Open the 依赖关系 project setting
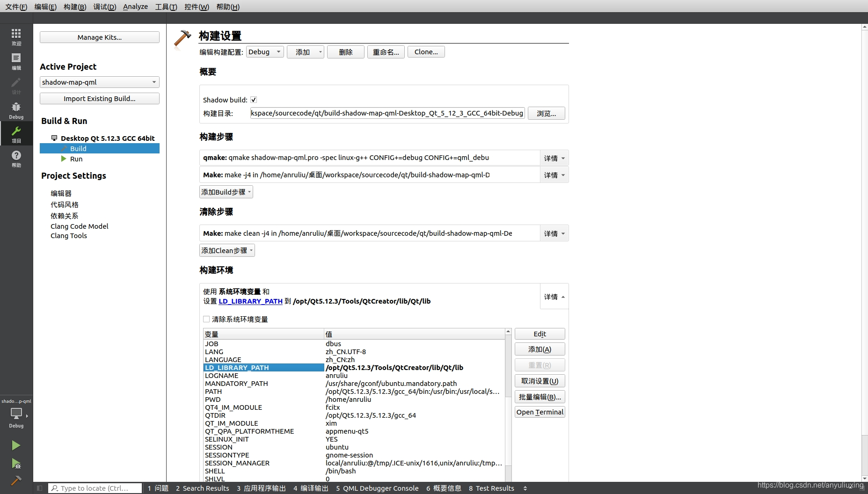The height and width of the screenshot is (494, 868). pyautogui.click(x=65, y=216)
